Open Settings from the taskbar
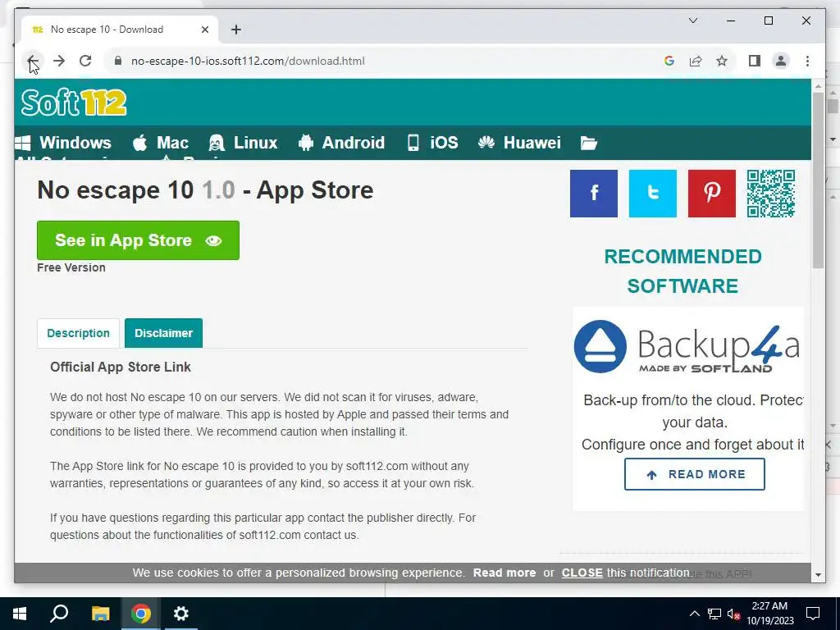Screen dimensions: 840x630 [x=181, y=614]
